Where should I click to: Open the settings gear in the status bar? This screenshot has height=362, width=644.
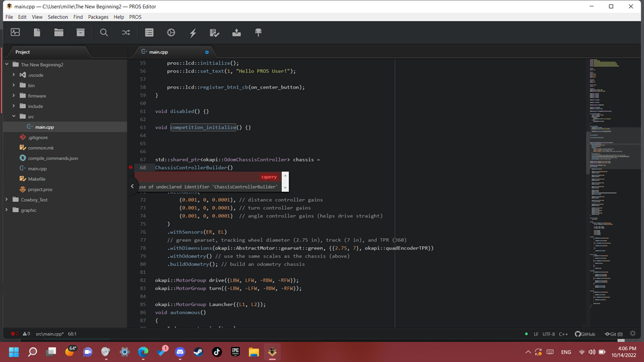point(632,334)
